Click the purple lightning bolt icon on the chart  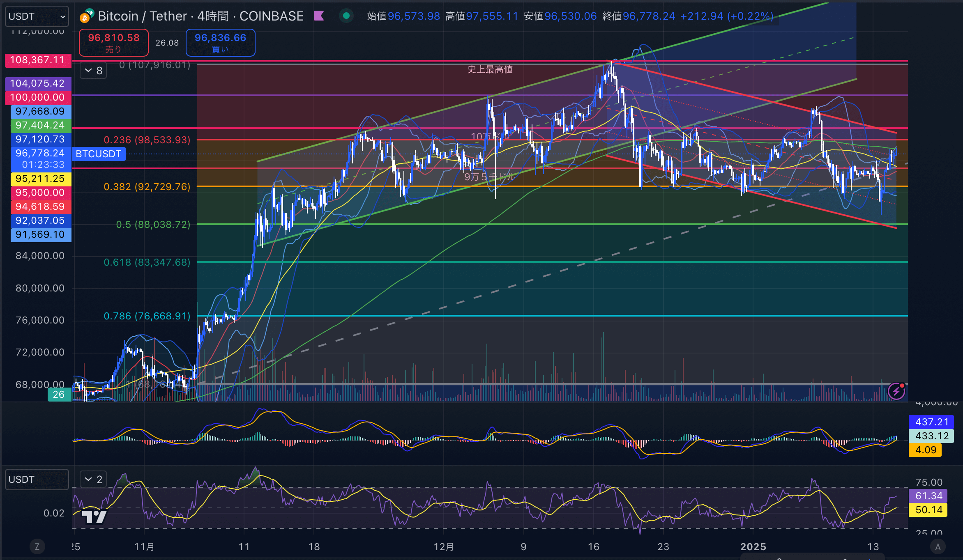(x=896, y=391)
